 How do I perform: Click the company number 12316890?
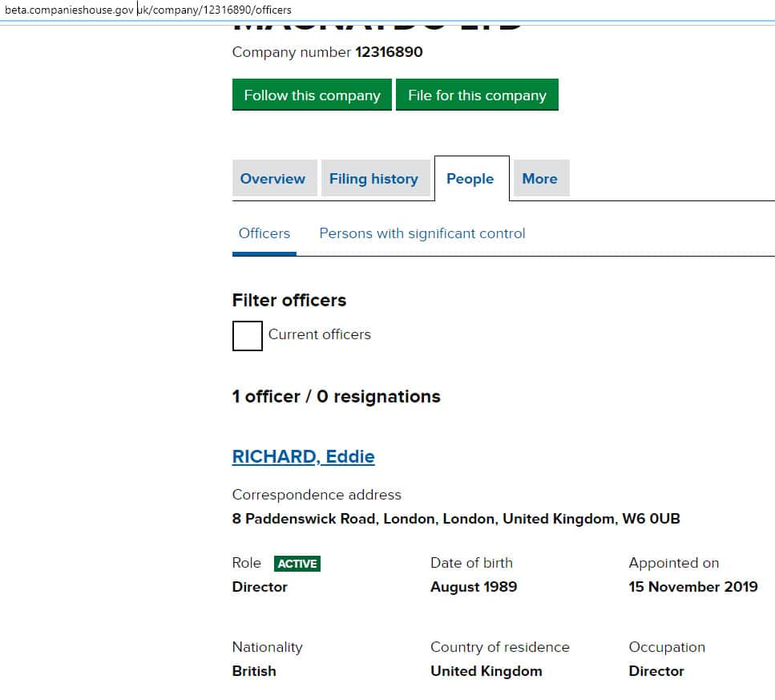(x=389, y=53)
